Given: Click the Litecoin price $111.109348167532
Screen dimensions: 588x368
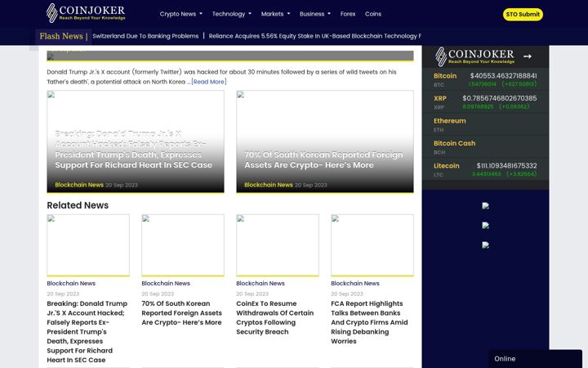Looking at the screenshot, I should (x=506, y=165).
